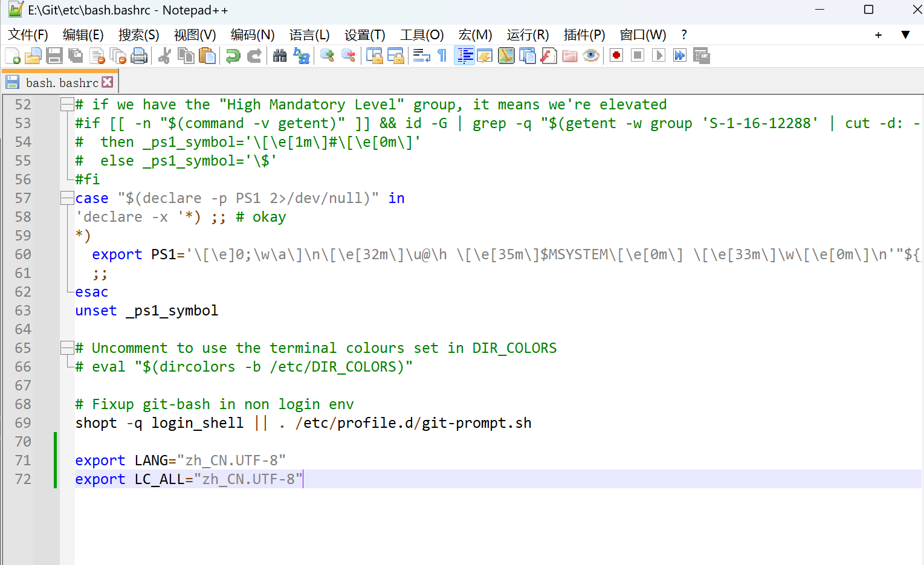This screenshot has width=924, height=565.
Task: Click the Copy toolbar icon
Action: [186, 56]
